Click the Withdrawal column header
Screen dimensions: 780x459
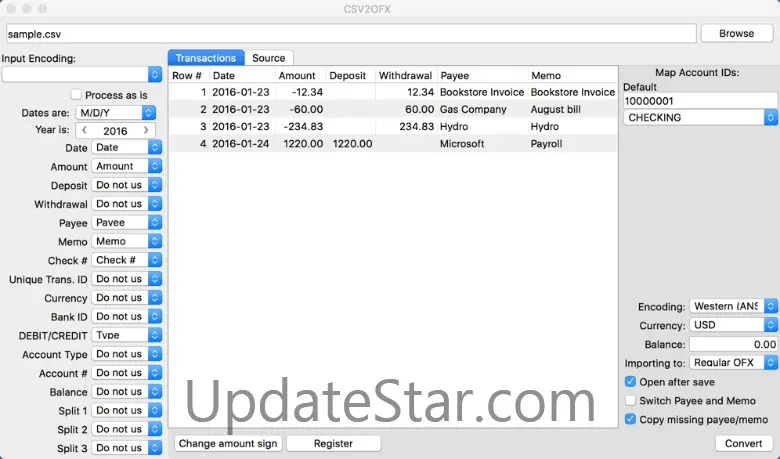click(x=406, y=76)
